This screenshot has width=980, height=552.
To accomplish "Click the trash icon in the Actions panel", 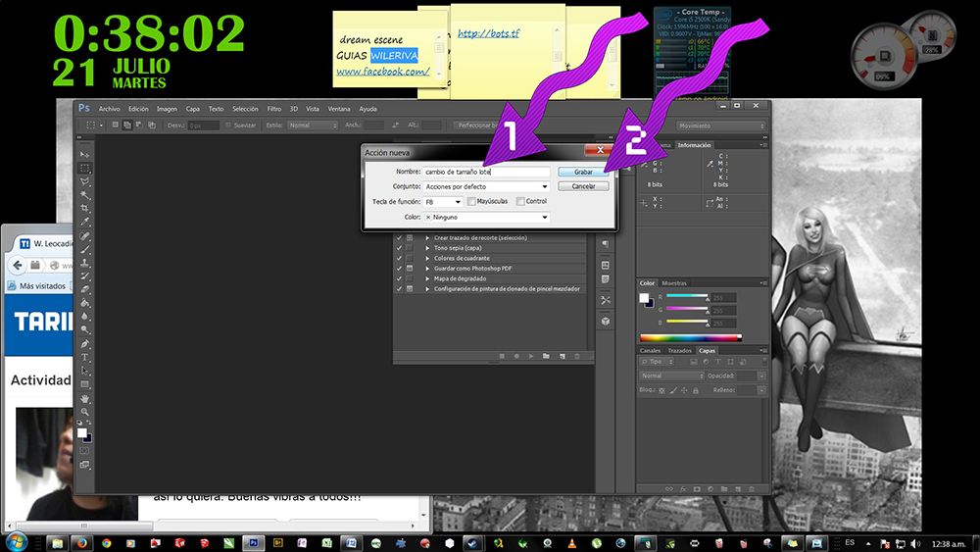I will [577, 356].
